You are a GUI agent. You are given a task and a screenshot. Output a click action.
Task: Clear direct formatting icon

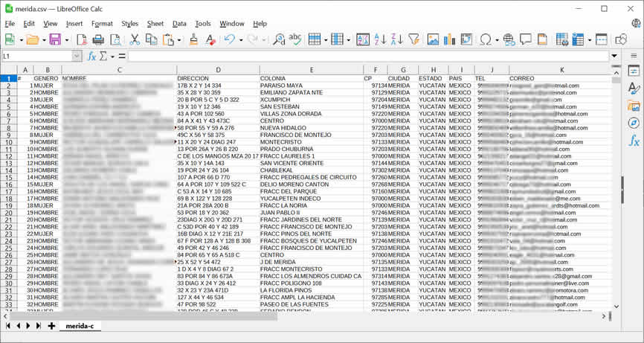point(210,39)
